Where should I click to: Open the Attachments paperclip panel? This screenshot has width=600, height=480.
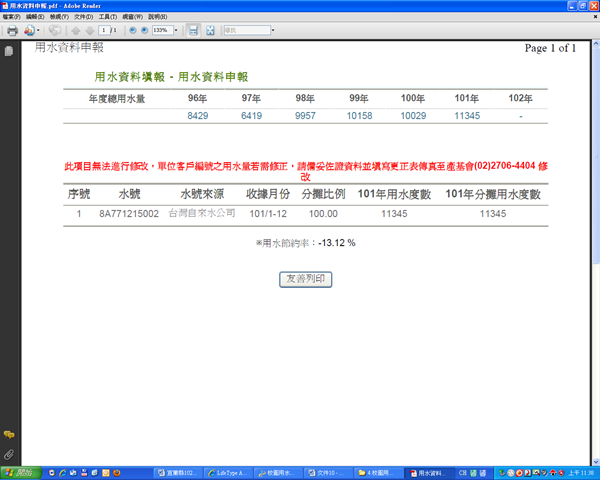click(x=9, y=454)
